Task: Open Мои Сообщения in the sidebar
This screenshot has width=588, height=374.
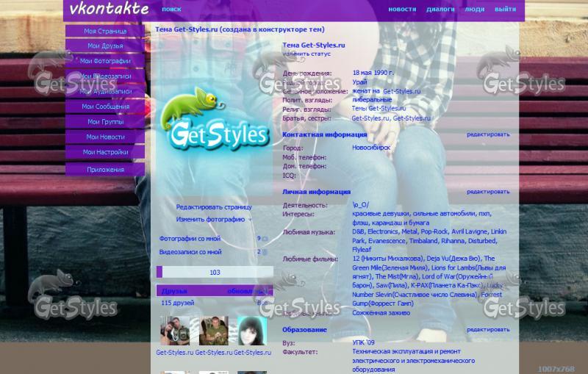Action: pos(105,107)
